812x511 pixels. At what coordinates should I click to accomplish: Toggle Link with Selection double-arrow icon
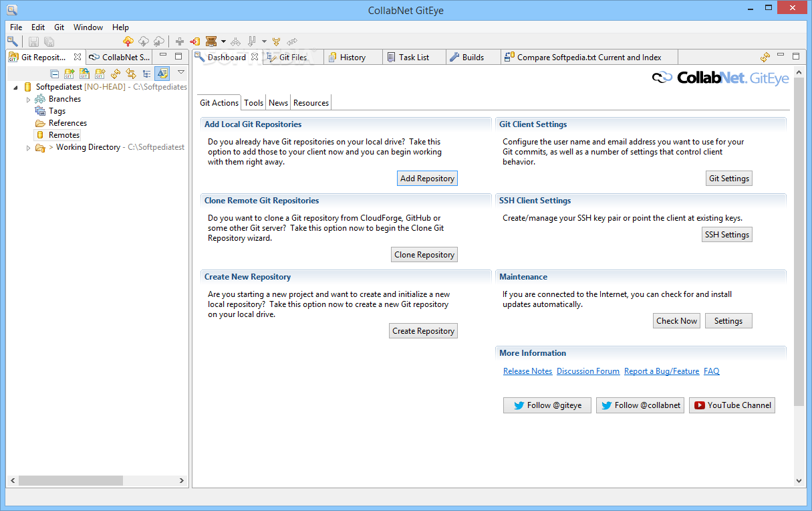[x=131, y=74]
